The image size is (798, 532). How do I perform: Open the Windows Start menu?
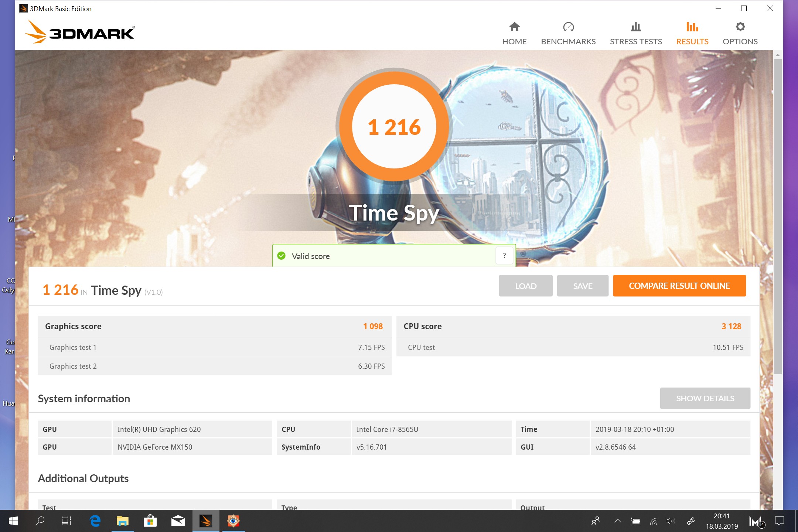13,521
